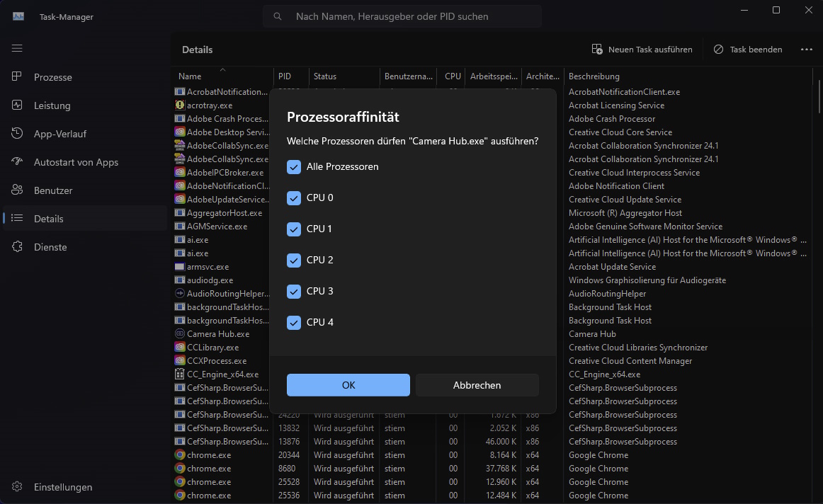Open Dienste in the sidebar
Viewport: 823px width, 504px height.
click(x=85, y=247)
